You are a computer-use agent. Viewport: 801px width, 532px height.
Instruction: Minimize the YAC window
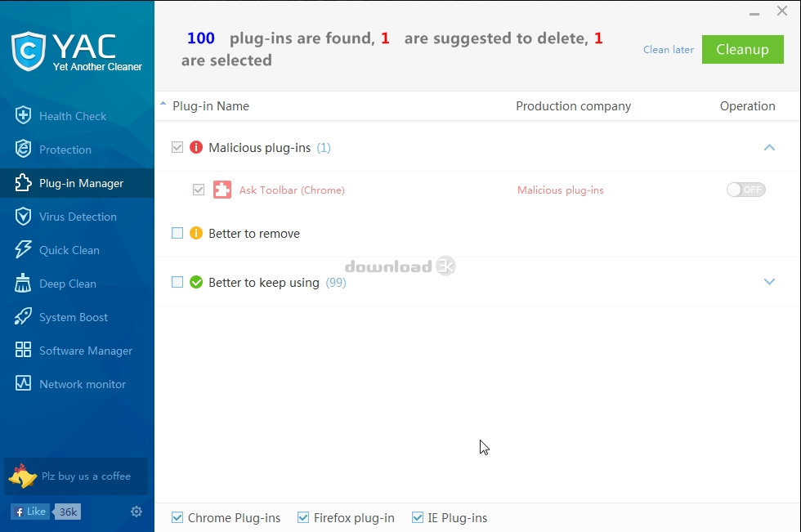754,14
